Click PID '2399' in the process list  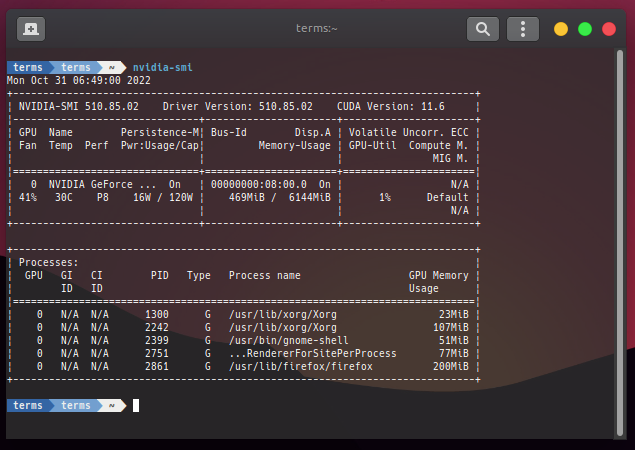(x=157, y=340)
